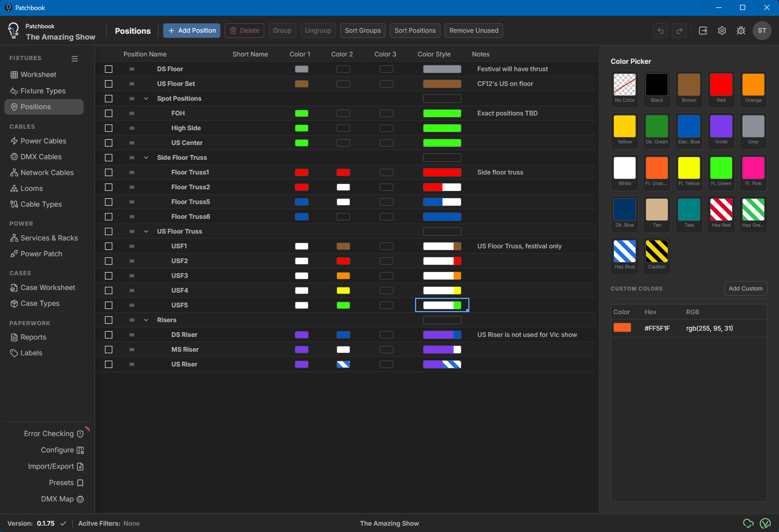This screenshot has height=532, width=779.
Task: Open the Worksheet page in Fixtures
Action: click(44, 75)
